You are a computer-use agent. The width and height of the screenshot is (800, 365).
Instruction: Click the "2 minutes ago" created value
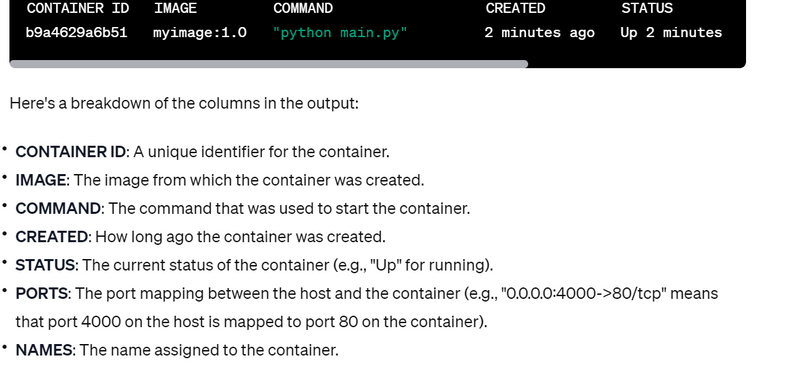pyautogui.click(x=540, y=33)
